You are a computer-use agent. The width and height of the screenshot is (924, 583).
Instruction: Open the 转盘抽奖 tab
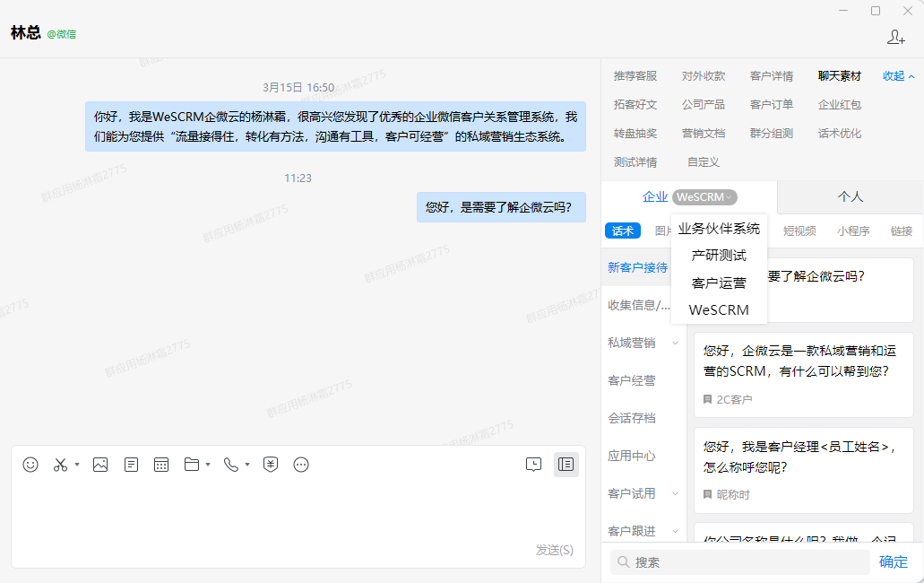pyautogui.click(x=635, y=134)
